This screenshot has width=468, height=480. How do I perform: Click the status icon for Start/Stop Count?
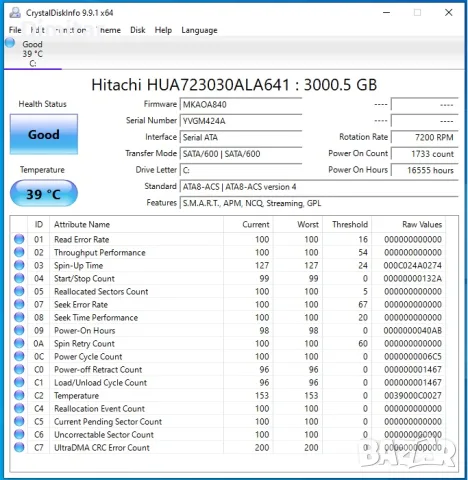point(19,278)
